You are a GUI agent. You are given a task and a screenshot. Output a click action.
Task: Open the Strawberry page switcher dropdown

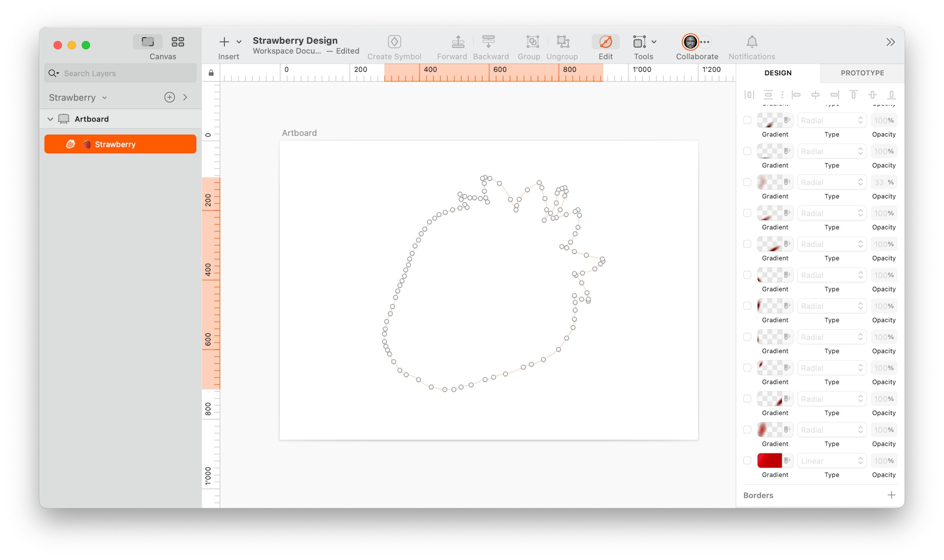(105, 97)
